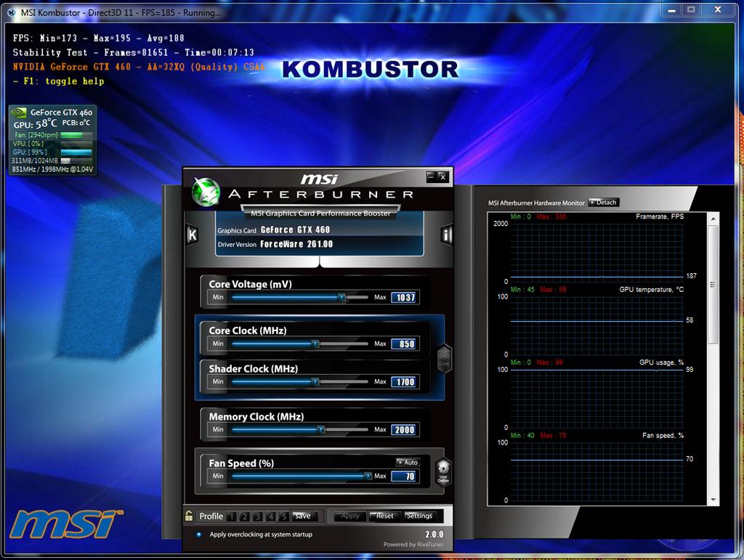Click hardware monitor scrollbar down arrow

click(713, 500)
